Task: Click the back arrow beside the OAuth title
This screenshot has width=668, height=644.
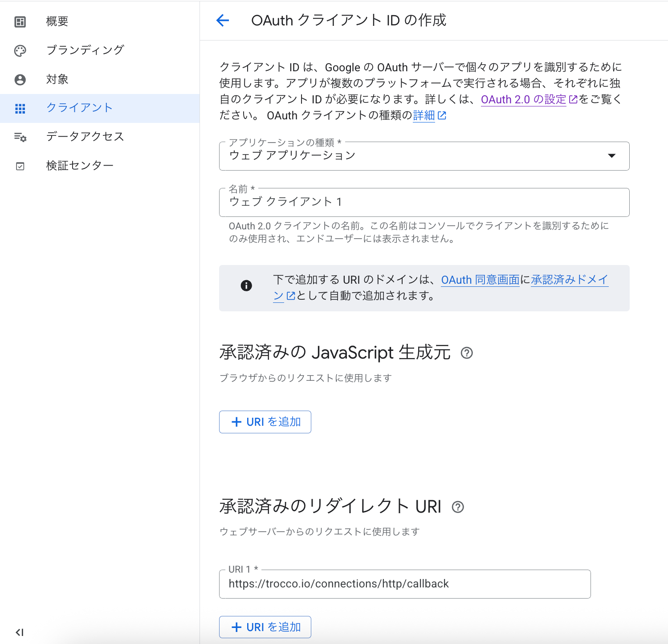Action: click(222, 20)
